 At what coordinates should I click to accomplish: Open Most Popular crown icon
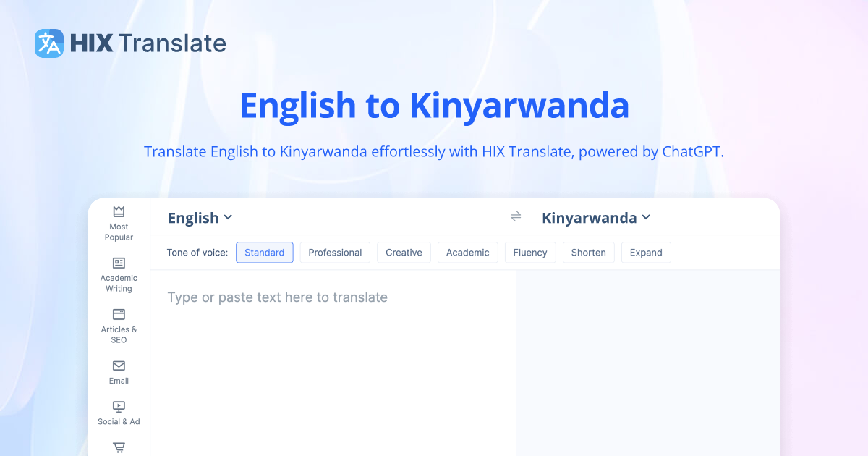click(119, 211)
